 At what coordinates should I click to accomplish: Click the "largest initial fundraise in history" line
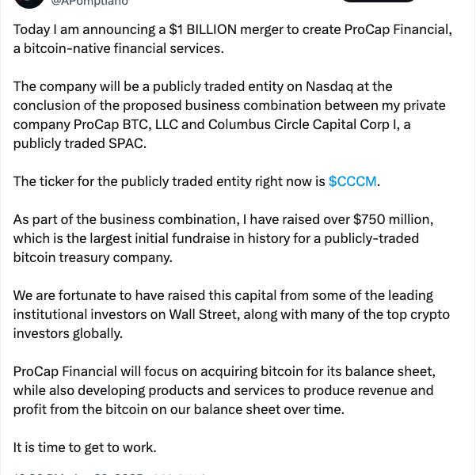pos(216,238)
